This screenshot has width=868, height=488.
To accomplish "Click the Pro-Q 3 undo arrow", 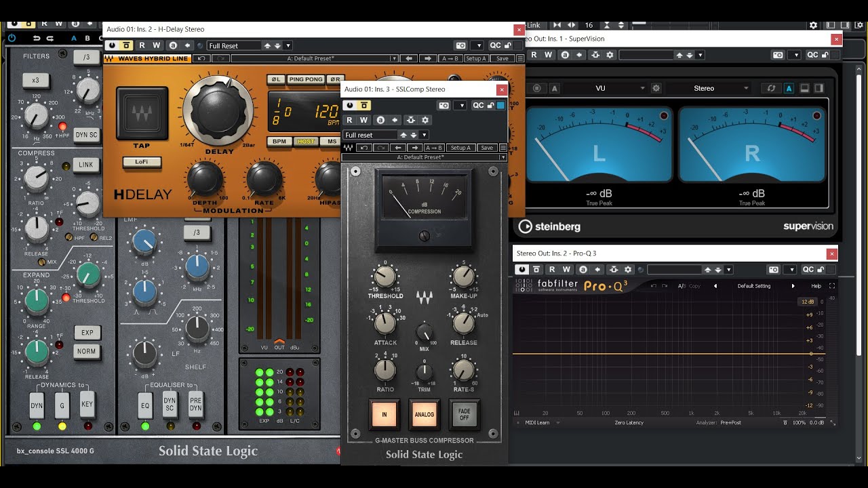I will 654,286.
